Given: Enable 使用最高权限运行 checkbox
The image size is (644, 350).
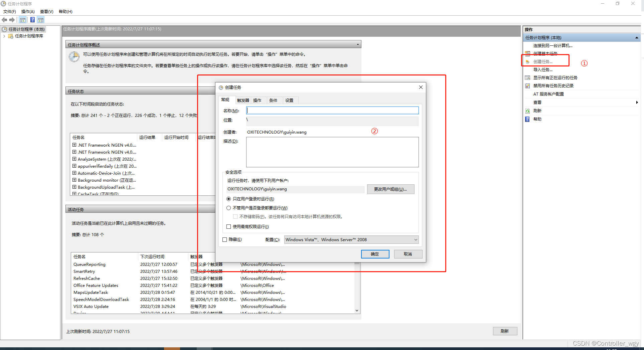Looking at the screenshot, I should click(228, 226).
